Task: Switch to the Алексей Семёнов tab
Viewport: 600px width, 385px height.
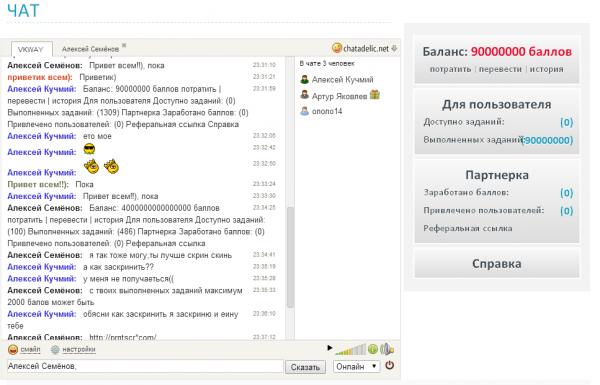Action: [x=90, y=49]
